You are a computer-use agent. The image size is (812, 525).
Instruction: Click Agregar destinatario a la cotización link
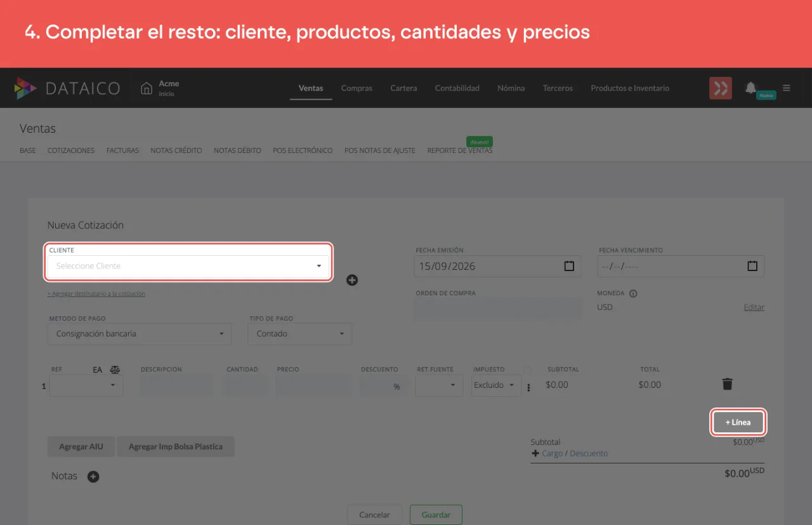[x=96, y=294]
